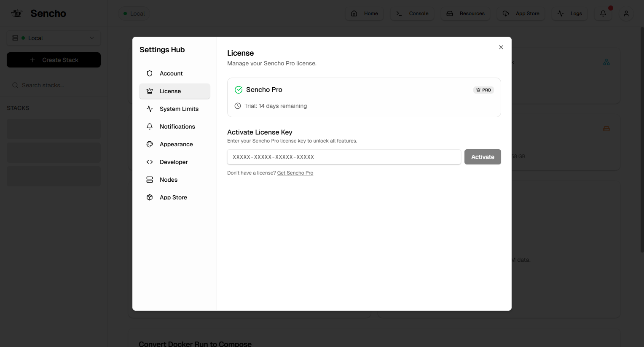Screen dimensions: 644x347
Task: Click the 'Settings Hub' title
Action: tap(162, 50)
